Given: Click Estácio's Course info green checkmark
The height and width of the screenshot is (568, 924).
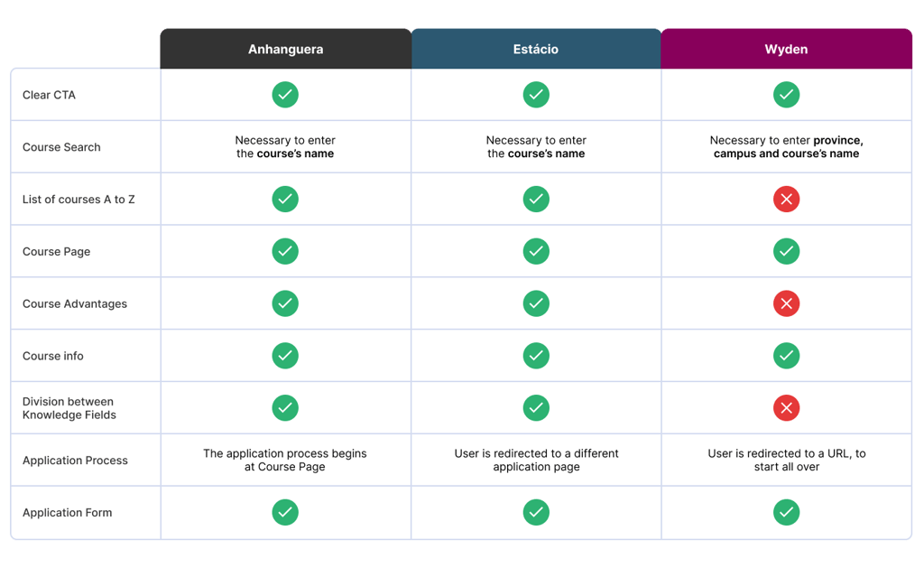Looking at the screenshot, I should [x=536, y=356].
